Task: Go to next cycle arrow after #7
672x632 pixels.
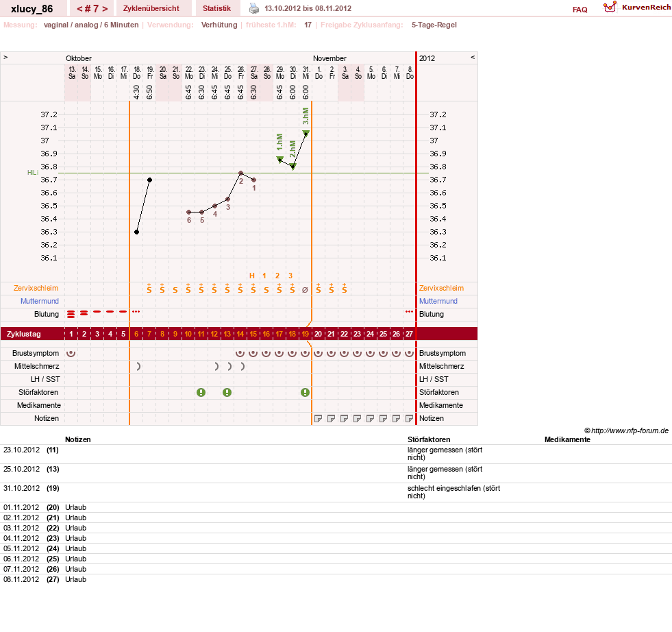Action: (x=105, y=9)
